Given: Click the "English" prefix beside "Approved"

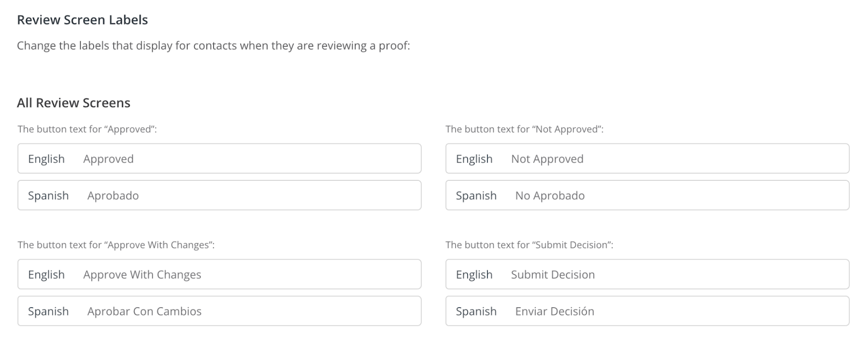Looking at the screenshot, I should (x=46, y=159).
